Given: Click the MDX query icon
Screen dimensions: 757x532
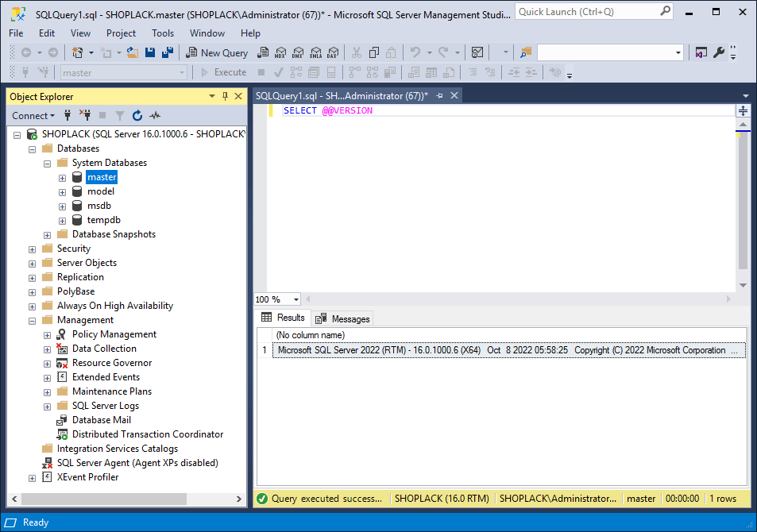Looking at the screenshot, I should tap(280, 52).
